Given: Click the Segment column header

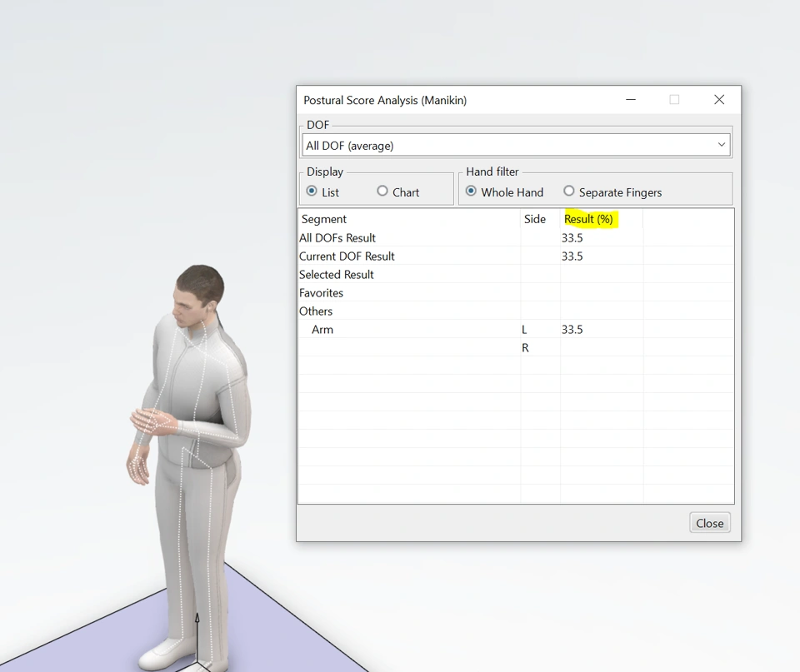Looking at the screenshot, I should click(324, 219).
